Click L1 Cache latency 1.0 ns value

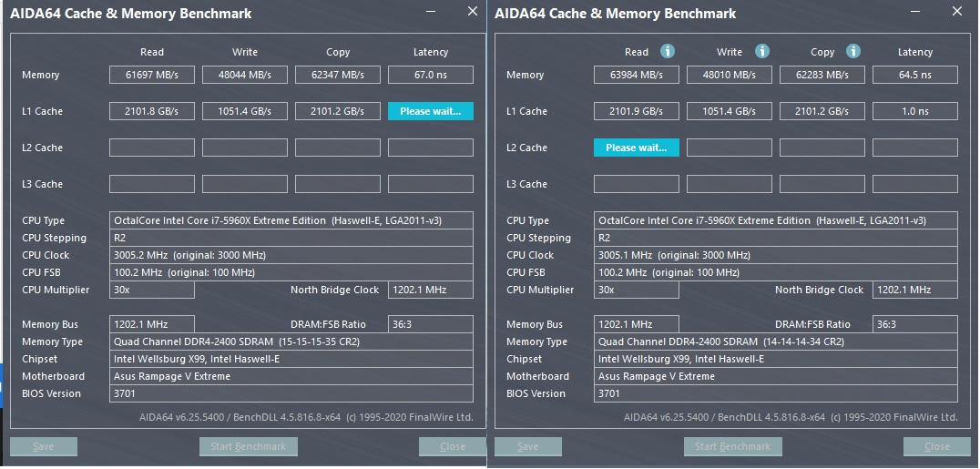point(915,111)
